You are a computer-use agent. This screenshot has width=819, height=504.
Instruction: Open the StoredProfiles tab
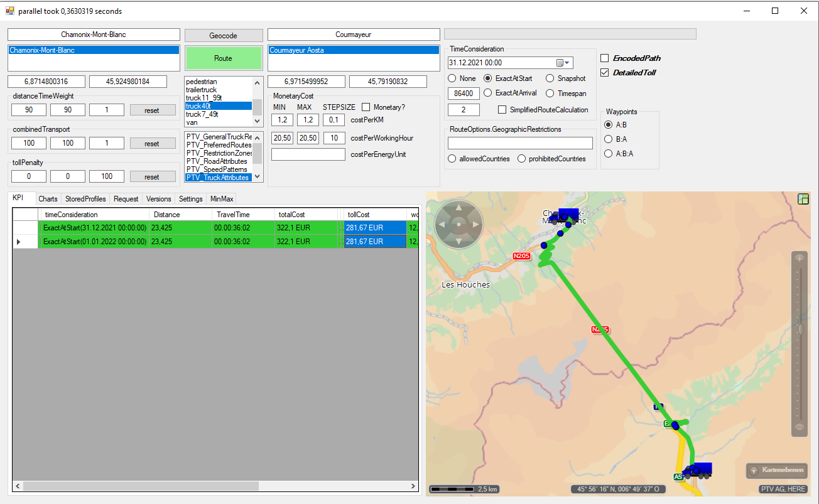point(85,199)
